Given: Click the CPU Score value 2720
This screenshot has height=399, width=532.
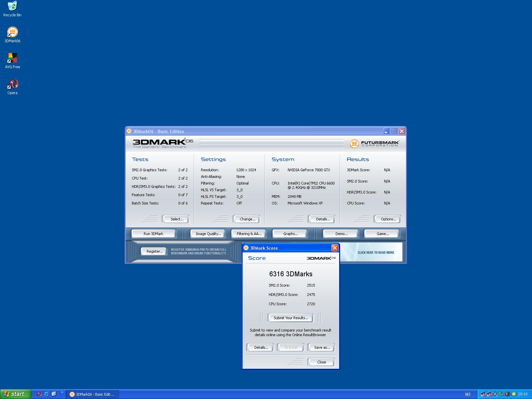Looking at the screenshot, I should tap(311, 304).
